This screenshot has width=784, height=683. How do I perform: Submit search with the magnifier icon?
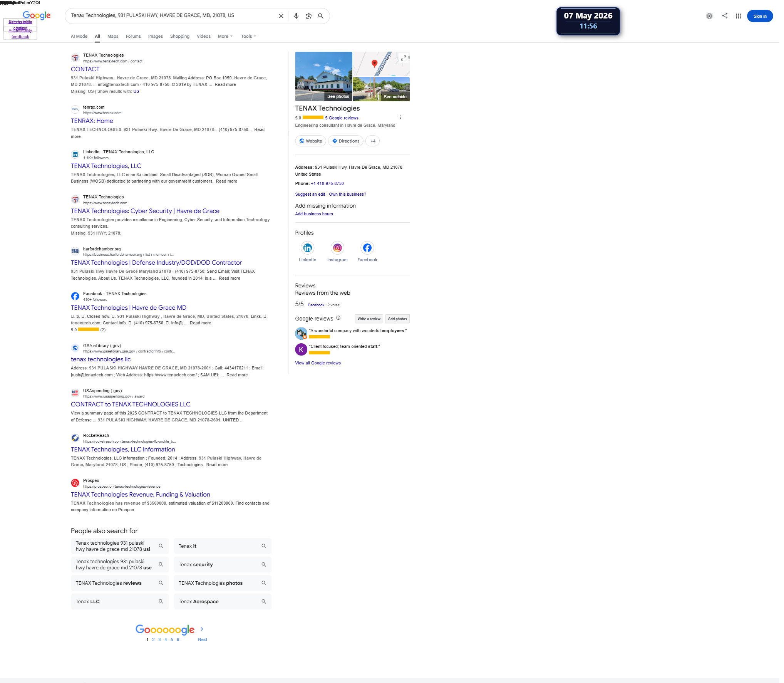pyautogui.click(x=321, y=16)
